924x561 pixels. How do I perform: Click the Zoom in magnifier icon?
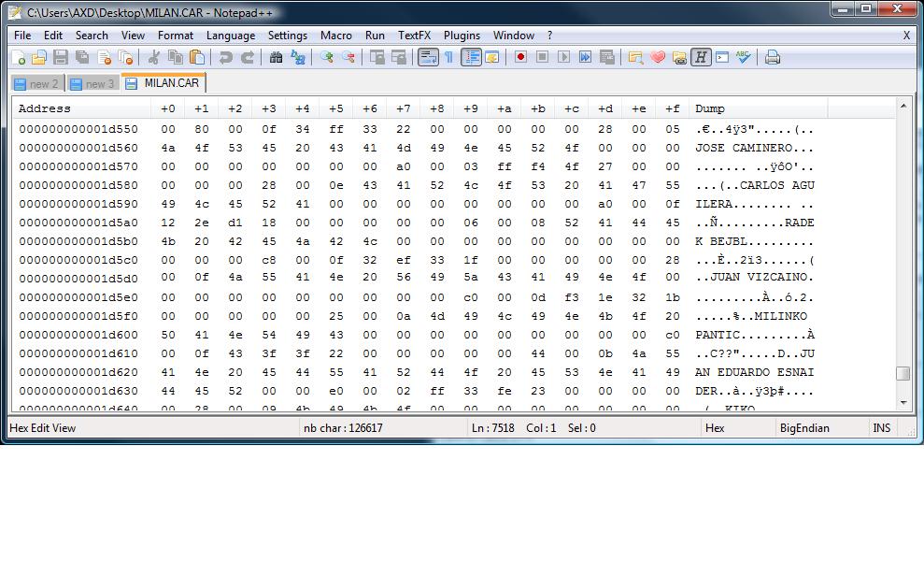click(x=326, y=58)
